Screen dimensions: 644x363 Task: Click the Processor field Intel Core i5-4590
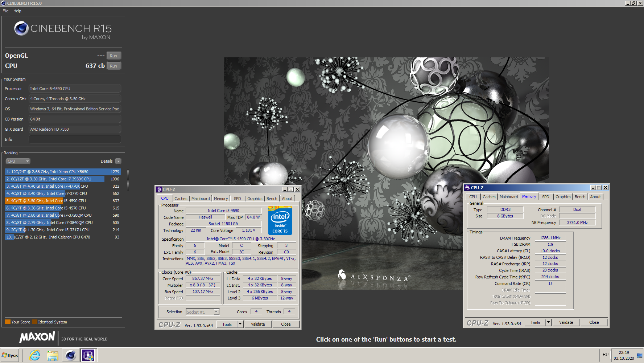tap(75, 89)
